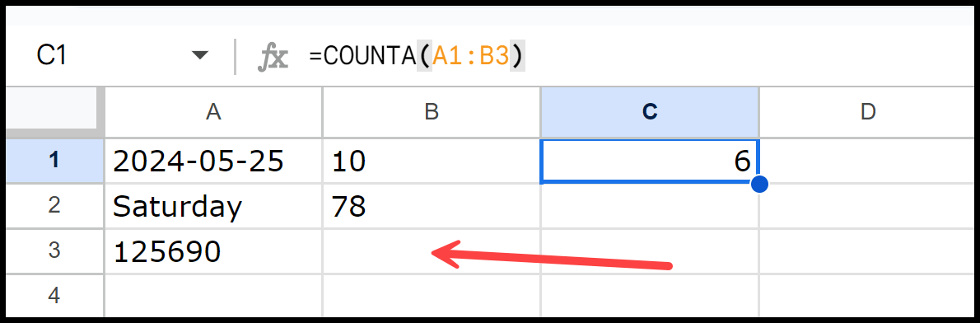Click cell A1 with date 2024-05-25

click(x=214, y=161)
